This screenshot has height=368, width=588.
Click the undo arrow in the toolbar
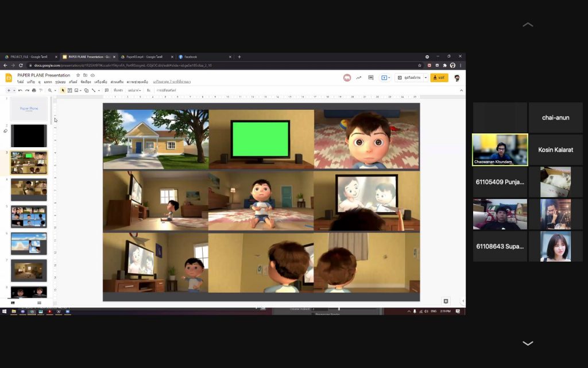point(20,90)
